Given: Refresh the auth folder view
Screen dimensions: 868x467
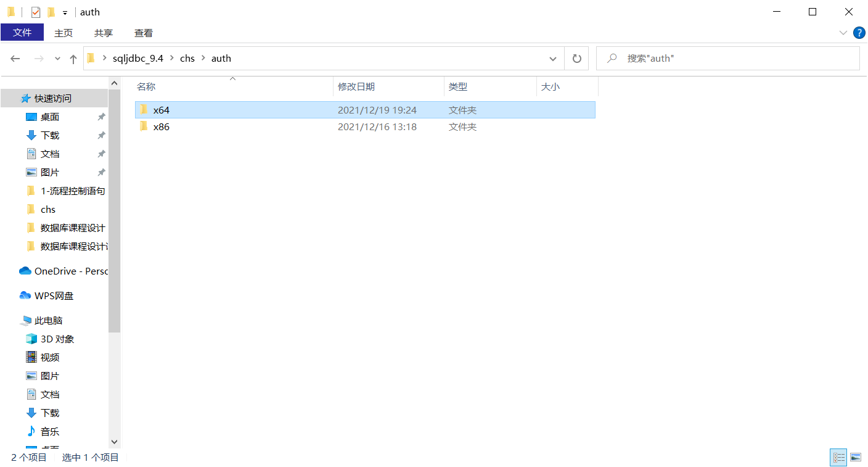Looking at the screenshot, I should (577, 59).
